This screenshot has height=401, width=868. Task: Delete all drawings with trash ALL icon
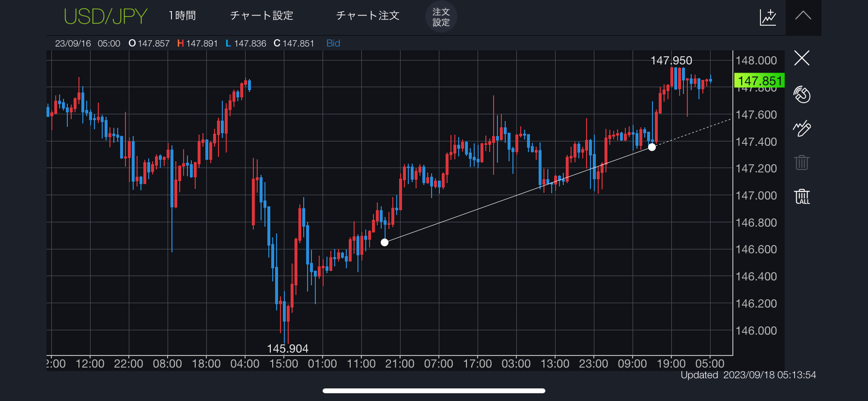(802, 197)
